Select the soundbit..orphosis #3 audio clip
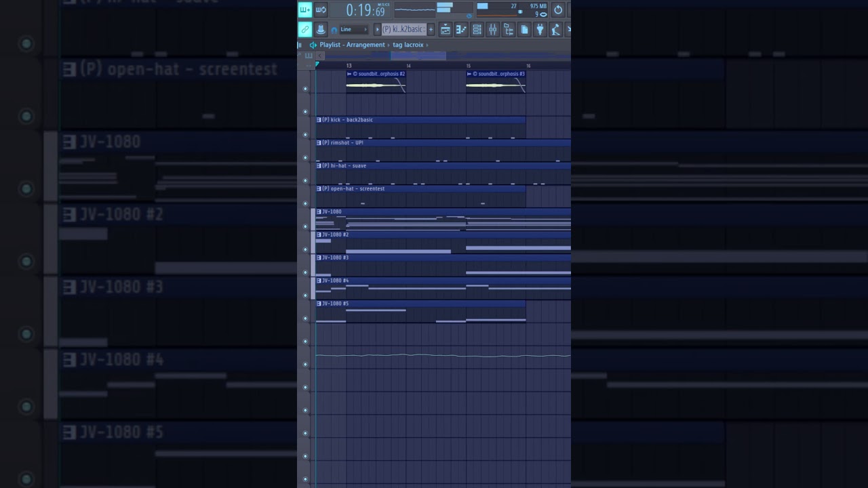The image size is (868, 488). 496,82
